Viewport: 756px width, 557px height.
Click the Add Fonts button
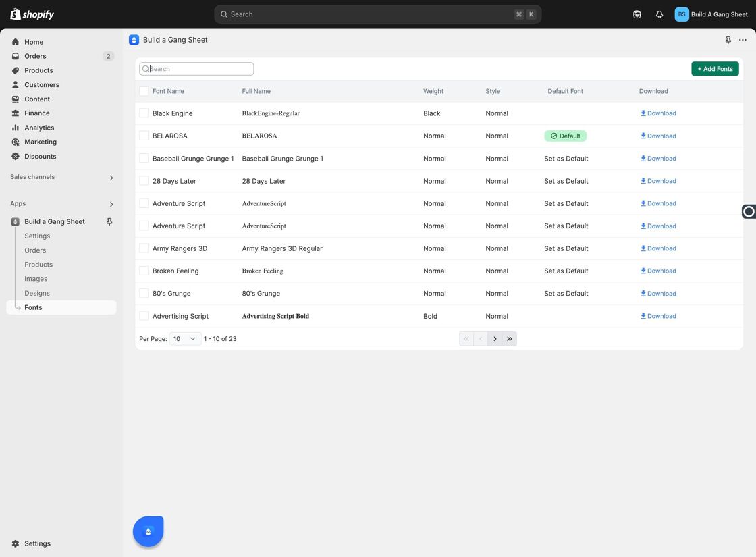click(715, 68)
